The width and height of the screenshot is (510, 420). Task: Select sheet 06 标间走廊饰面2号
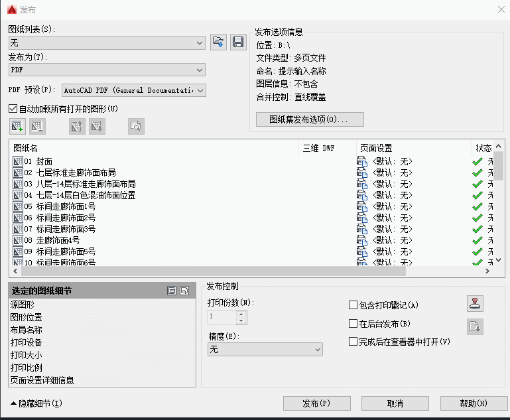click(x=60, y=218)
